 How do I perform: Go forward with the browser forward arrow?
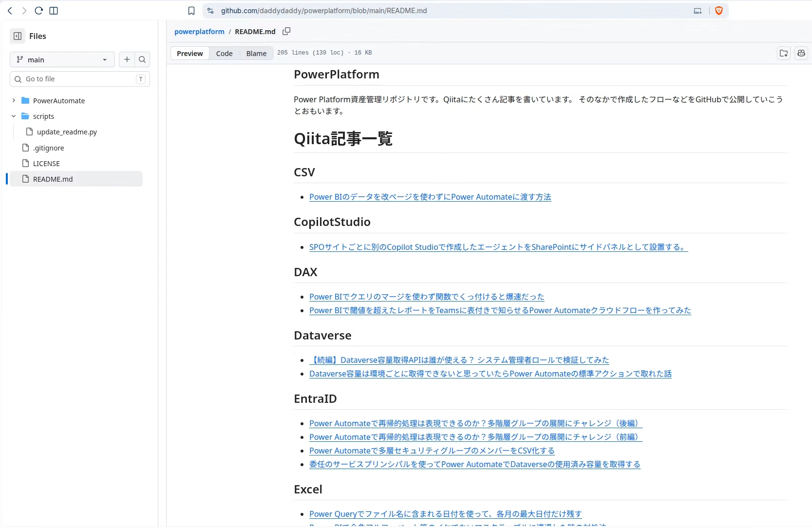tap(24, 11)
